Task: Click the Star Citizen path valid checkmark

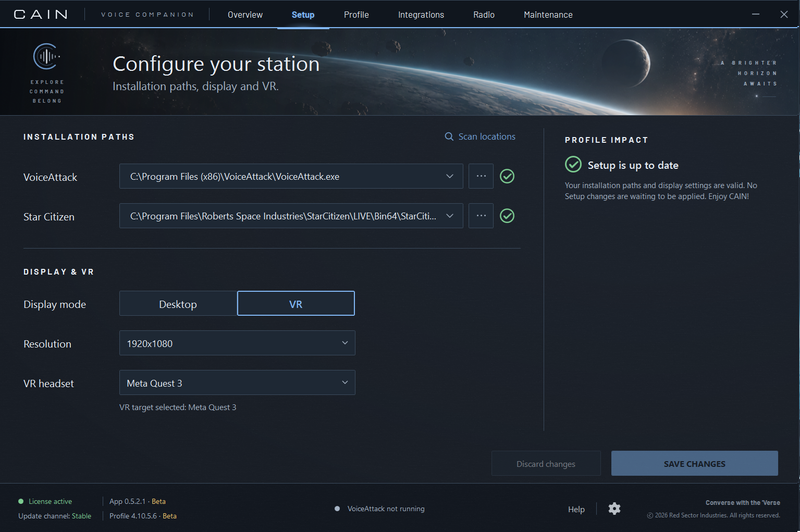Action: (x=507, y=216)
